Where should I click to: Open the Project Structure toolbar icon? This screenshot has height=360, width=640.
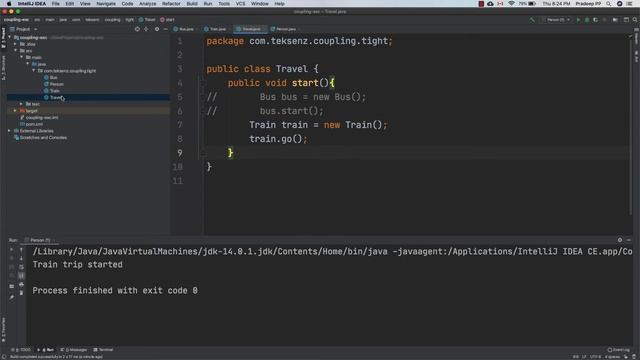[615, 20]
